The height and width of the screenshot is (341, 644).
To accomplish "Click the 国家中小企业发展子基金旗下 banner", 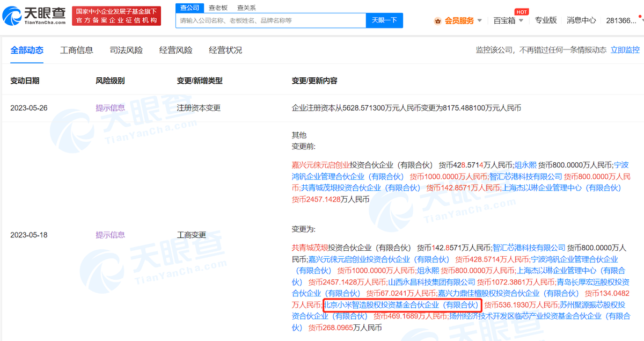I will tap(116, 15).
